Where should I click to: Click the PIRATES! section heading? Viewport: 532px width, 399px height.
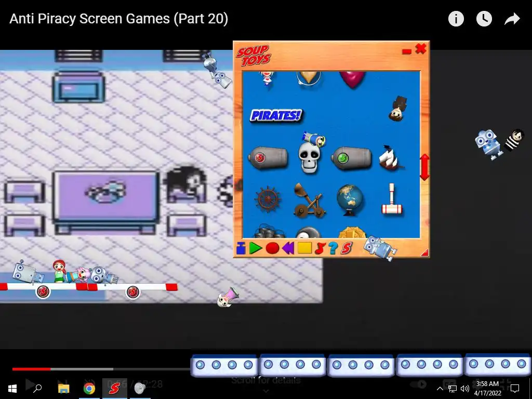276,115
